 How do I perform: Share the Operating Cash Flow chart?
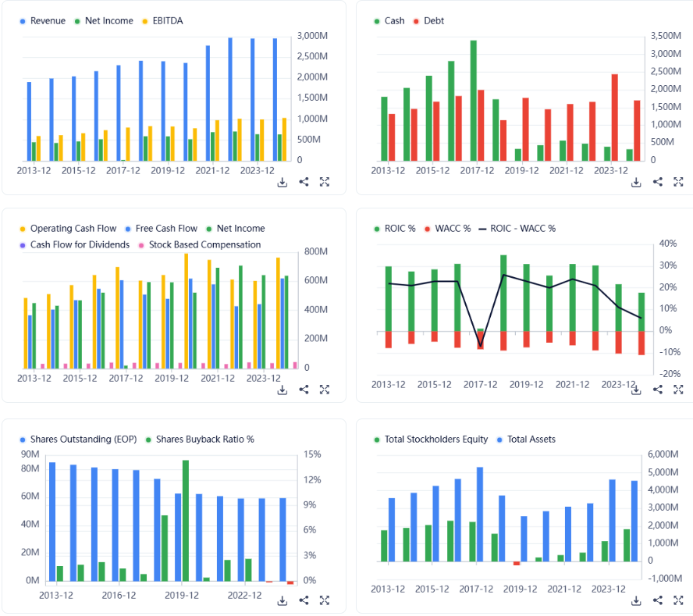[x=304, y=390]
